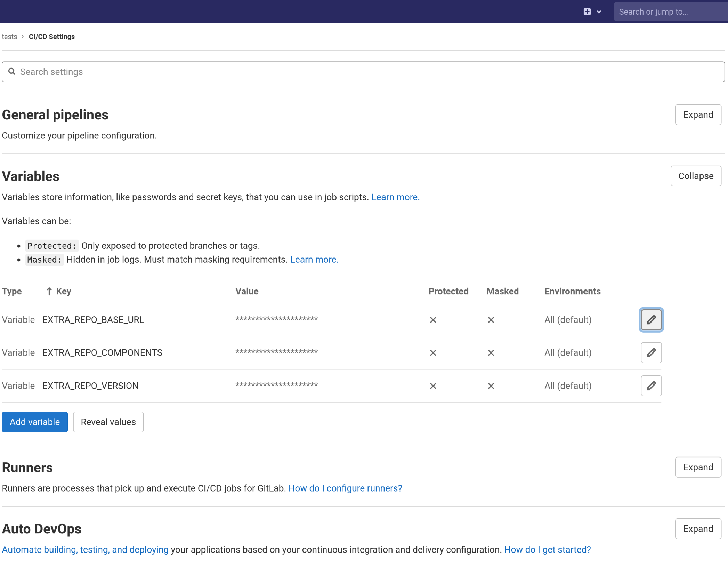
Task: Collapse the Variables section
Action: click(x=696, y=176)
